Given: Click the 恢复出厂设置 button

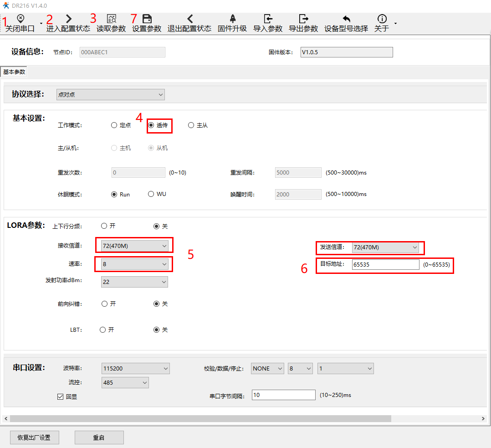Looking at the screenshot, I should (34, 438).
